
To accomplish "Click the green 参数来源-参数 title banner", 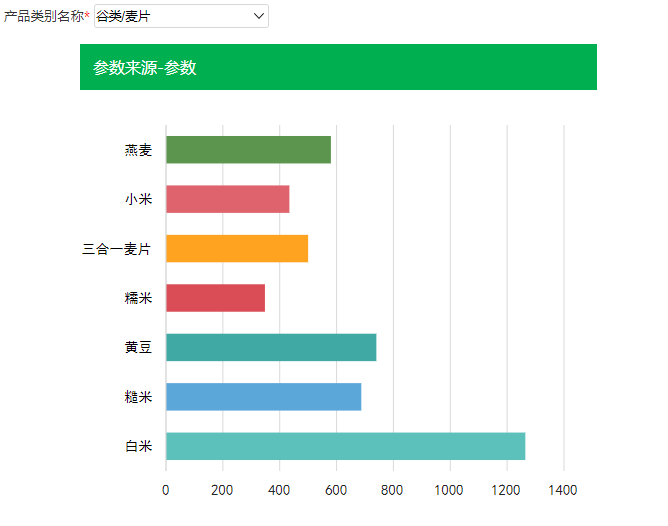I will tap(338, 67).
